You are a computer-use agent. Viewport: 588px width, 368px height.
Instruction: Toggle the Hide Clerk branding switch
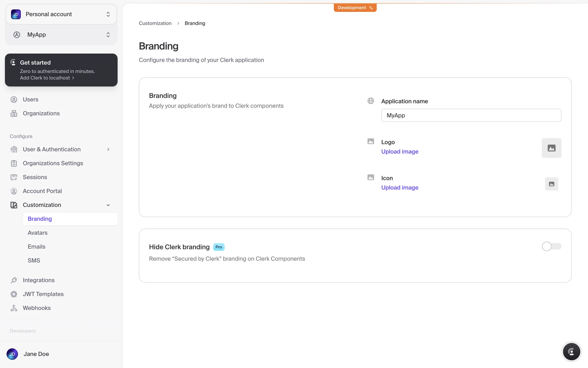click(x=551, y=246)
